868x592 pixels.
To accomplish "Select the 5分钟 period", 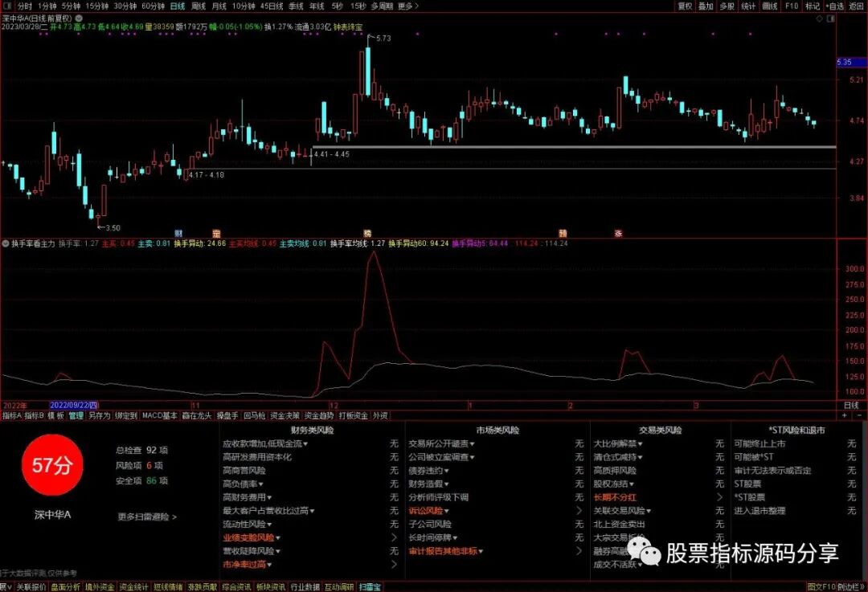I will pyautogui.click(x=71, y=6).
